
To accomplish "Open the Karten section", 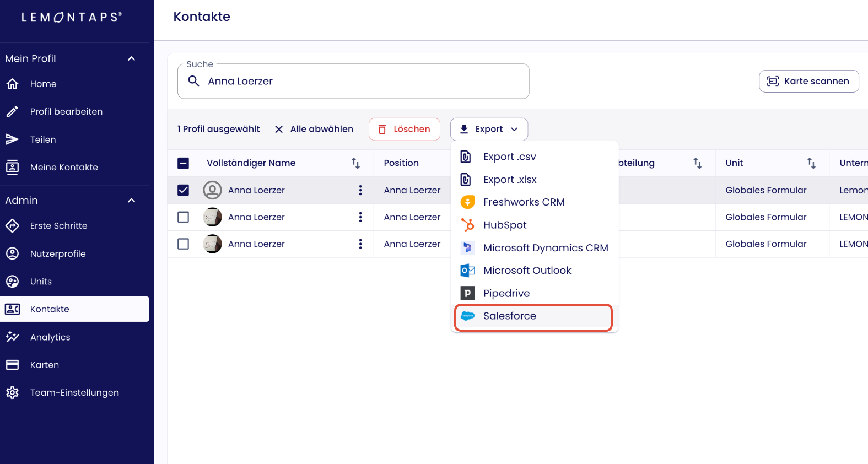I will coord(74,365).
